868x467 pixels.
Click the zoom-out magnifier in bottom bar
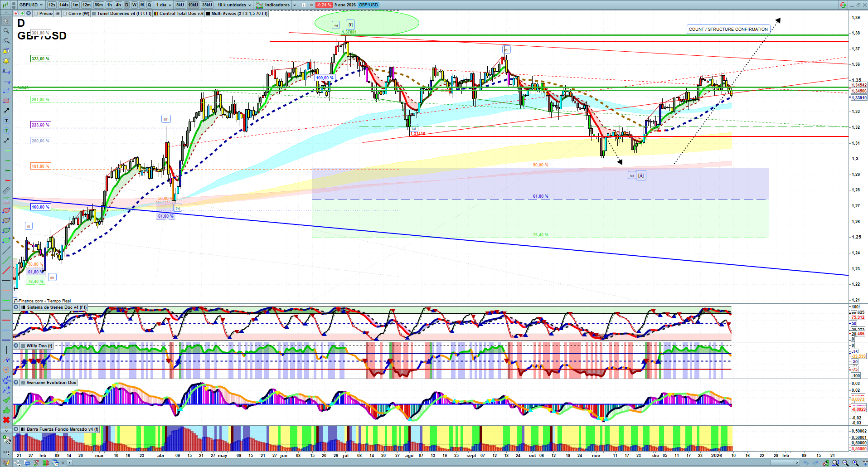click(845, 463)
